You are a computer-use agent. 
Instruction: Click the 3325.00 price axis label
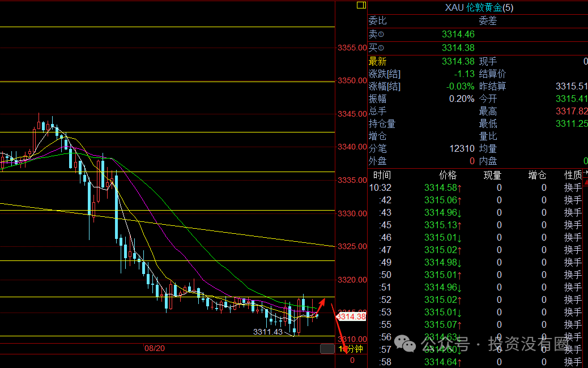click(x=352, y=247)
